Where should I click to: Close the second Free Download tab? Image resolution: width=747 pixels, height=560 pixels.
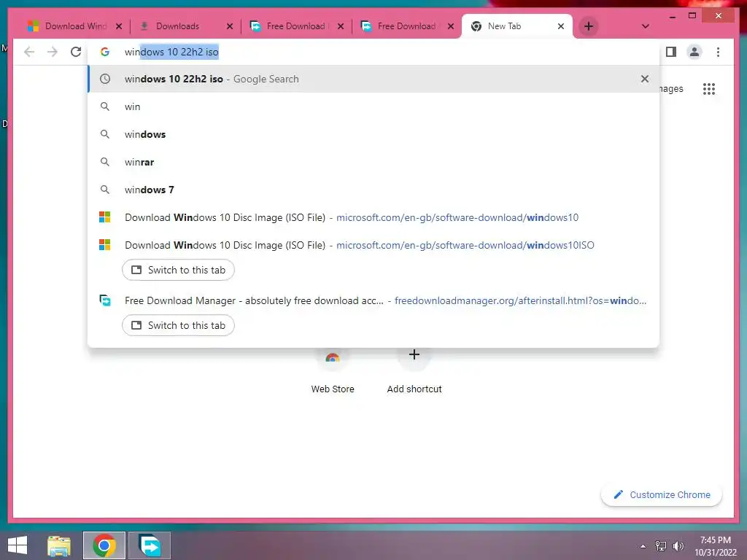(x=450, y=26)
